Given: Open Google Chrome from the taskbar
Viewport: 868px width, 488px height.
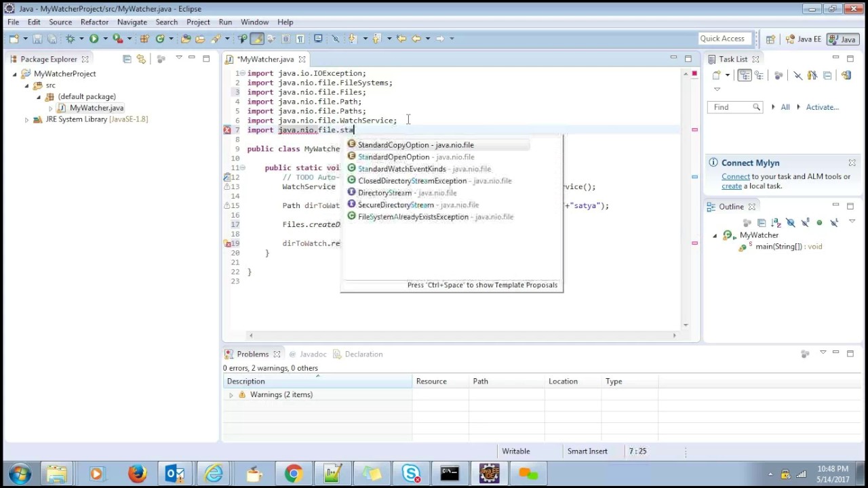Looking at the screenshot, I should click(293, 473).
